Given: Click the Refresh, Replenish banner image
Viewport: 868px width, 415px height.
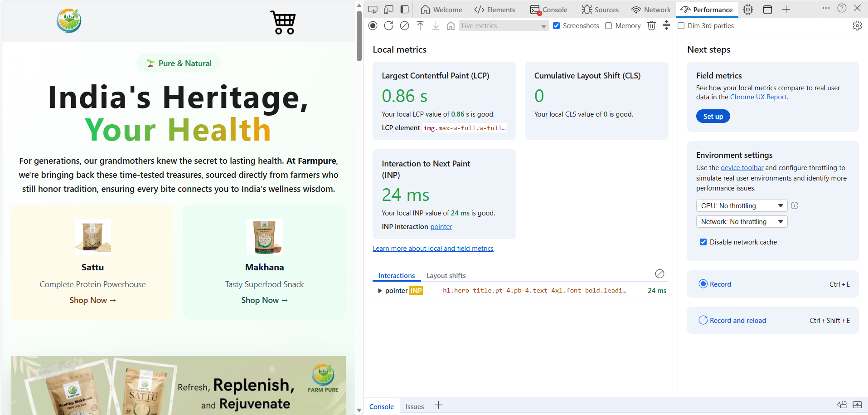Looking at the screenshot, I should click(179, 385).
